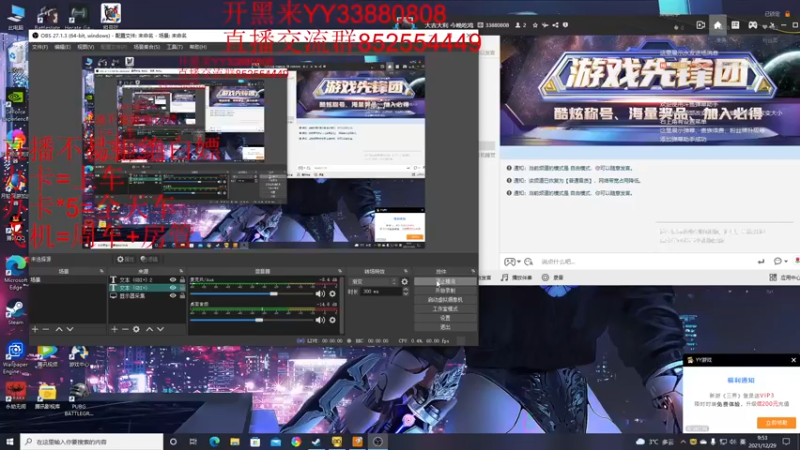
Task: Pop out the 来源 dock panel
Action: (x=181, y=271)
